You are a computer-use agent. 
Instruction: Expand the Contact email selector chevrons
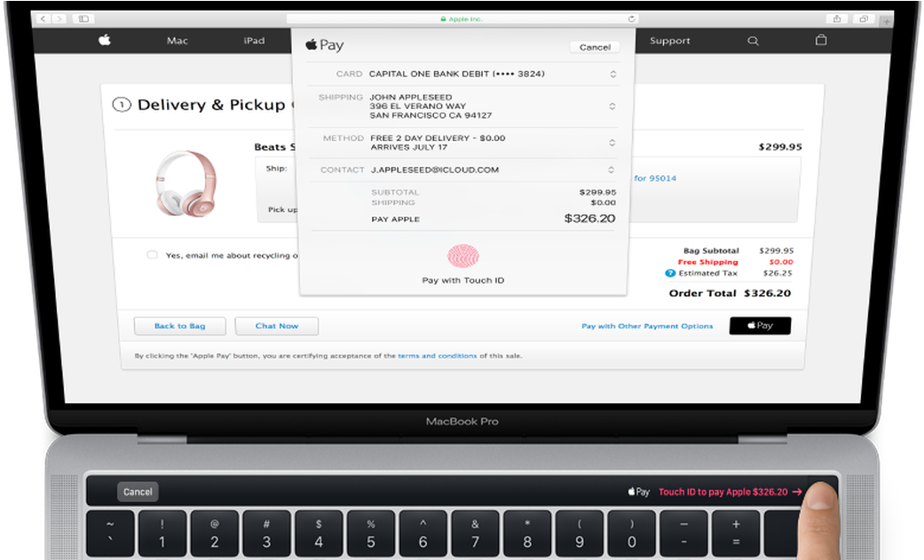612,170
